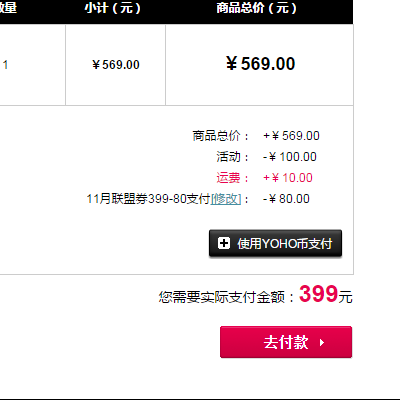The image size is (400, 400).
Task: Click the 去付款 payment button
Action: (x=286, y=342)
